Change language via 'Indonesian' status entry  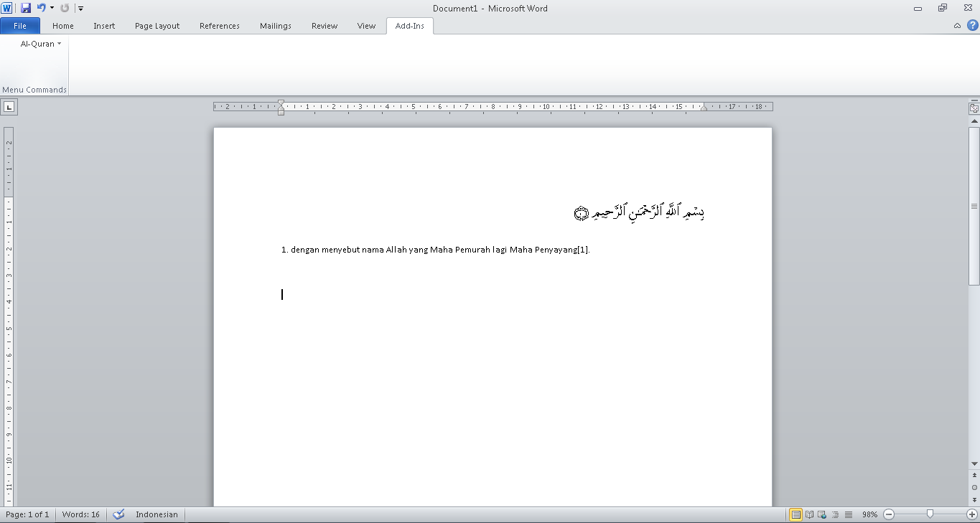pos(157,514)
